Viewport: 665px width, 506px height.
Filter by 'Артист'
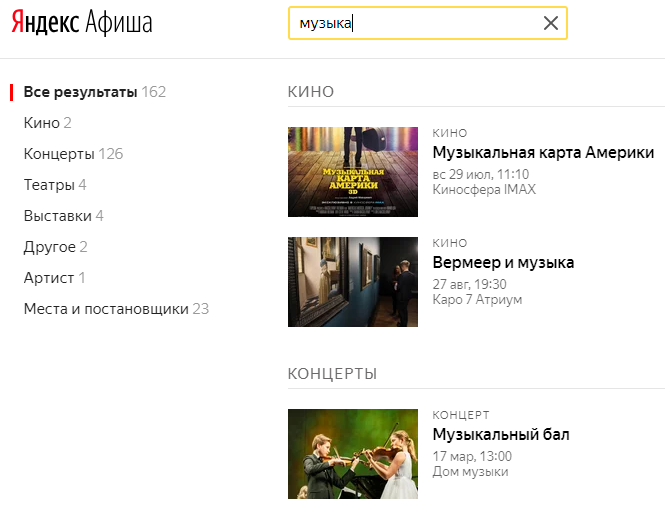48,278
